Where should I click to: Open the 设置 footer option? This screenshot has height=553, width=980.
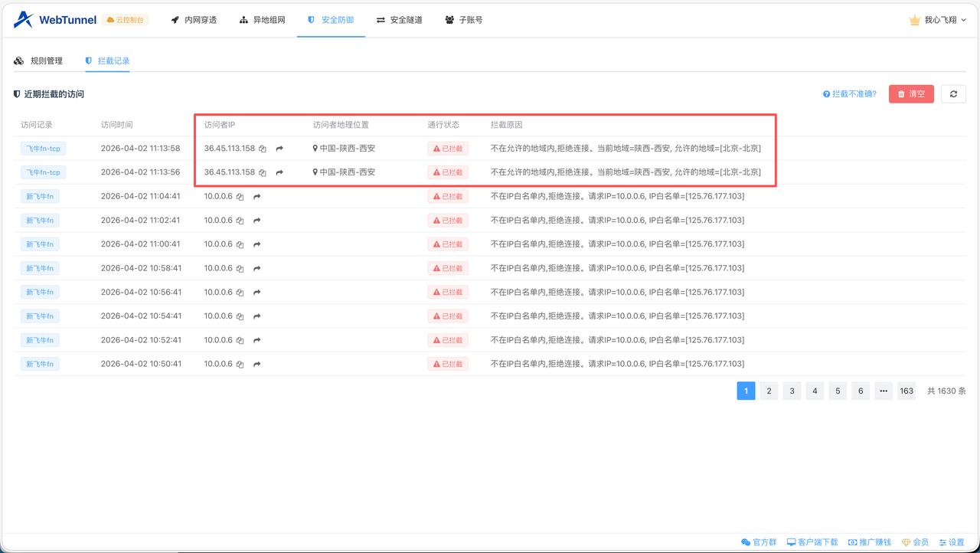[x=955, y=542]
